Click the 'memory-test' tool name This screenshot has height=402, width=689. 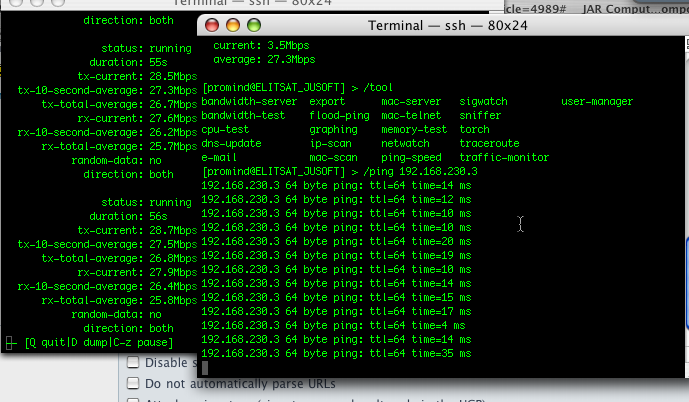coord(414,130)
